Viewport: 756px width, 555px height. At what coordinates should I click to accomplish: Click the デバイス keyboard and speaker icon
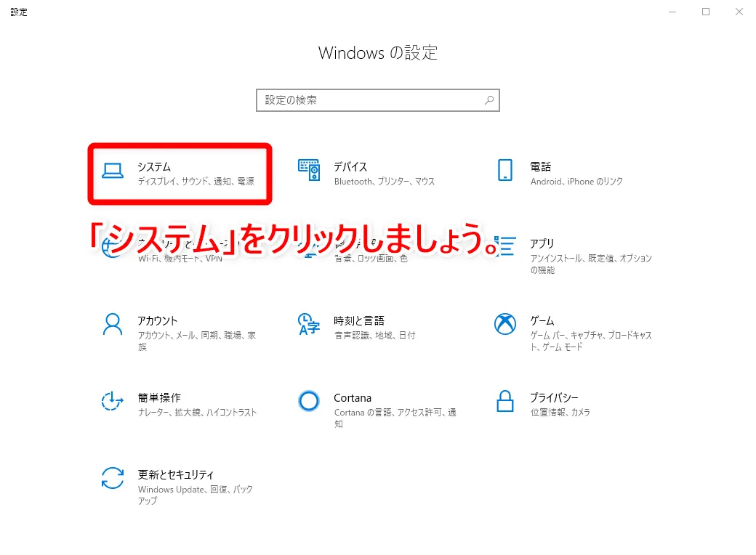point(308,170)
